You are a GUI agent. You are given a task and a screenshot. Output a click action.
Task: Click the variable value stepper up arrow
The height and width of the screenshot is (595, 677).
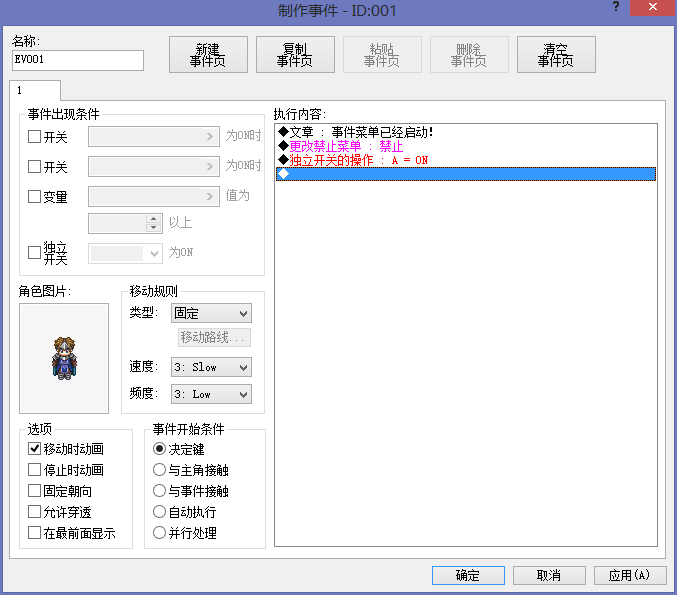pos(153,218)
